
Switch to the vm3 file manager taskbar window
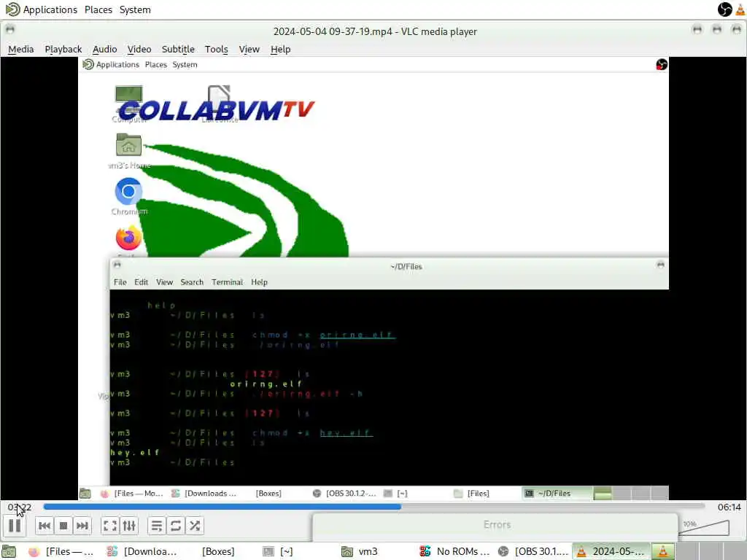pyautogui.click(x=360, y=551)
